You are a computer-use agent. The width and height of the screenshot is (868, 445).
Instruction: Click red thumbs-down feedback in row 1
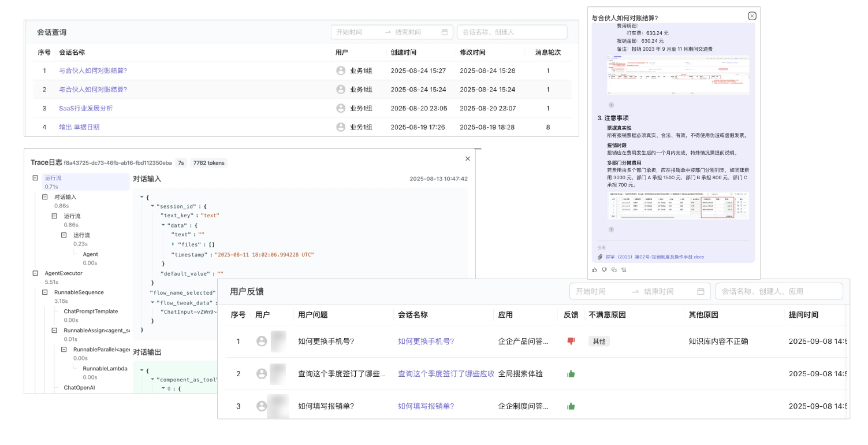571,341
